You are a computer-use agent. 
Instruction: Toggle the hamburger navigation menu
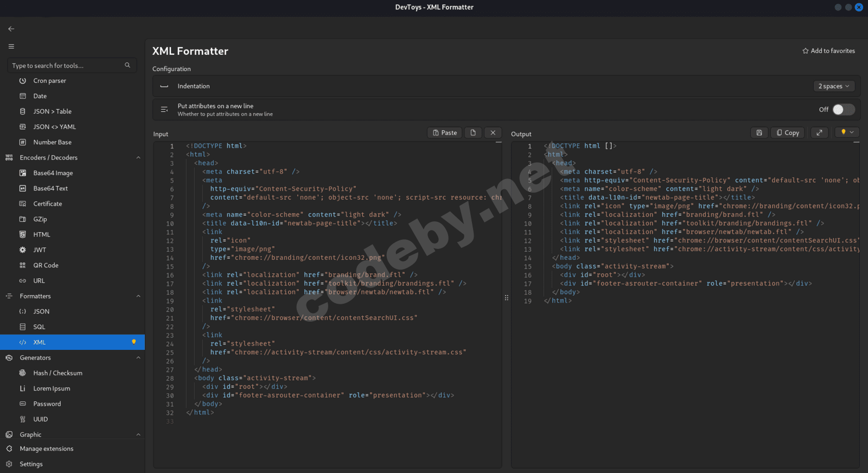coord(11,47)
